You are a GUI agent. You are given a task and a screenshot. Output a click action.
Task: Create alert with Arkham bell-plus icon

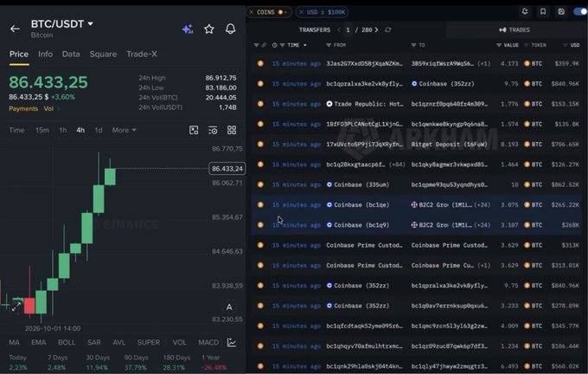pyautogui.click(x=525, y=11)
